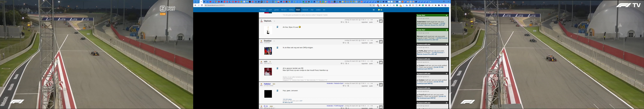Quote wdn's post
This screenshot has height=109, width=644.
click(371, 64)
